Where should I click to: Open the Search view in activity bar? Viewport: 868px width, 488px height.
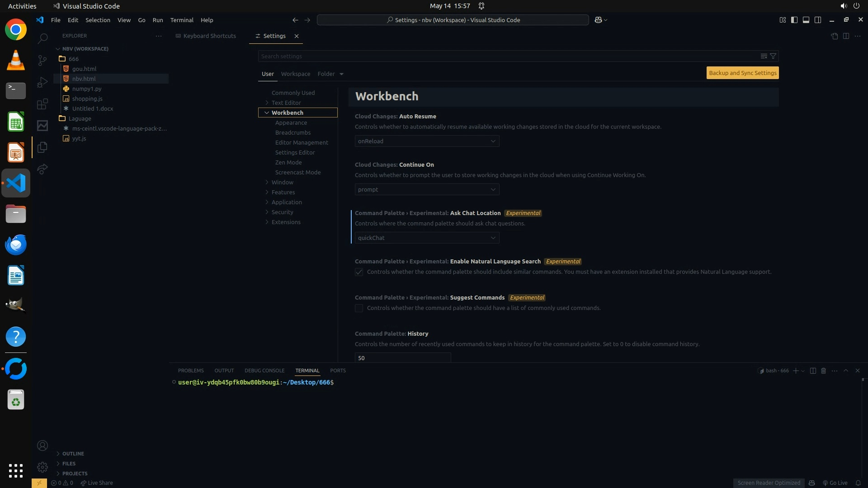(42, 38)
